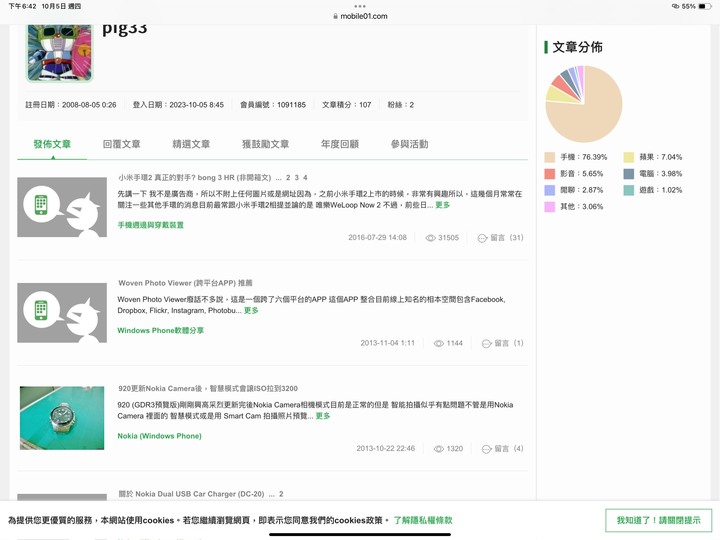Image resolution: width=720 pixels, height=540 pixels.
Task: Go to the 獲鼓勵文章 tab
Action: (265, 144)
